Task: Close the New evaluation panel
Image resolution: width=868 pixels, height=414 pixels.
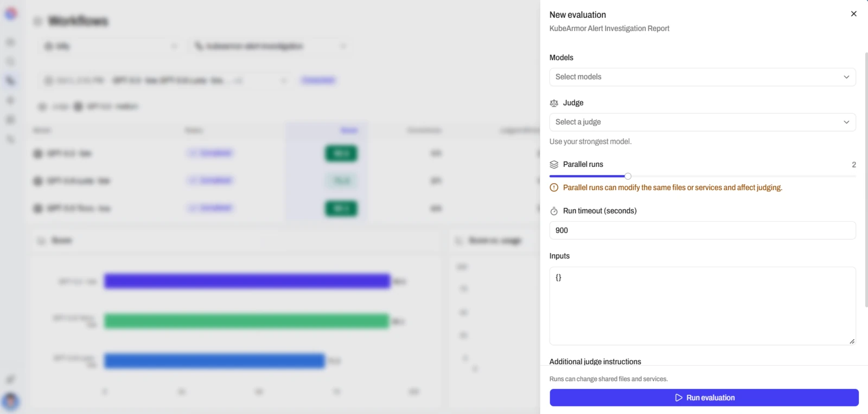Action: [x=853, y=14]
